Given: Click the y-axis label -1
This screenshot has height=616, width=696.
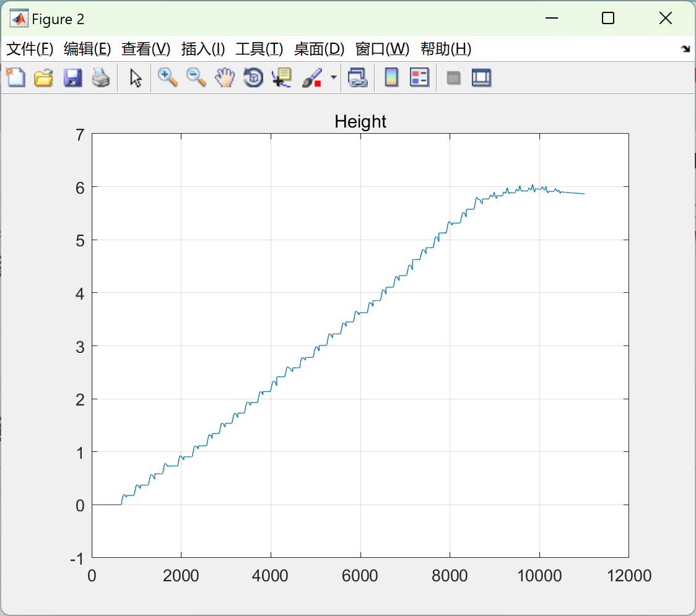Looking at the screenshot, I should point(77,559).
